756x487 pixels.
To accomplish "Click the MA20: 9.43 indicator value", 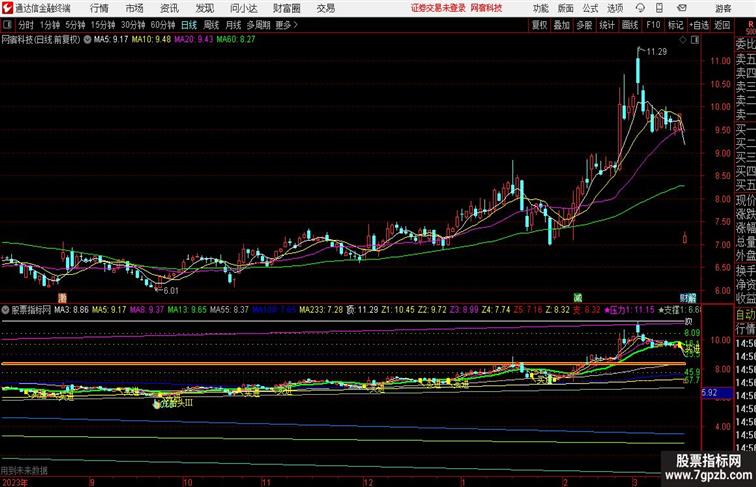I will click(x=193, y=40).
